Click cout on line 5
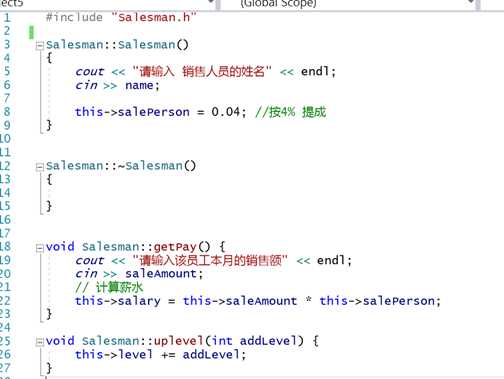 tap(89, 72)
